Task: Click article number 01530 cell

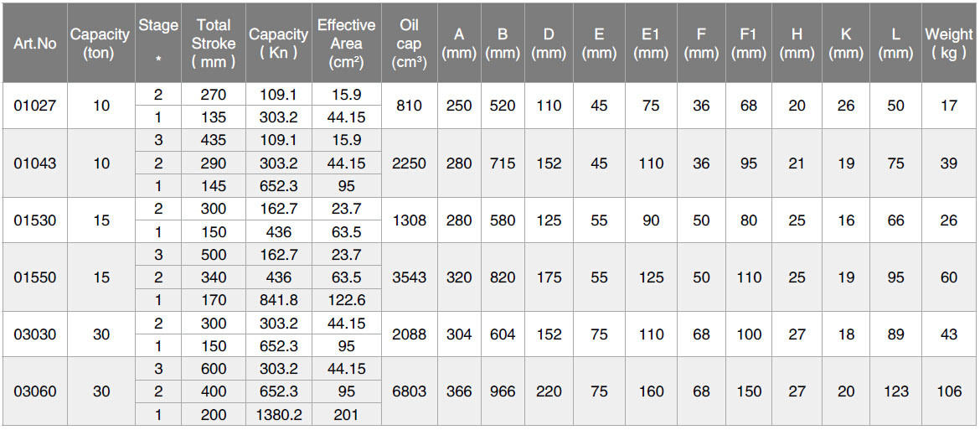Action: pos(35,220)
